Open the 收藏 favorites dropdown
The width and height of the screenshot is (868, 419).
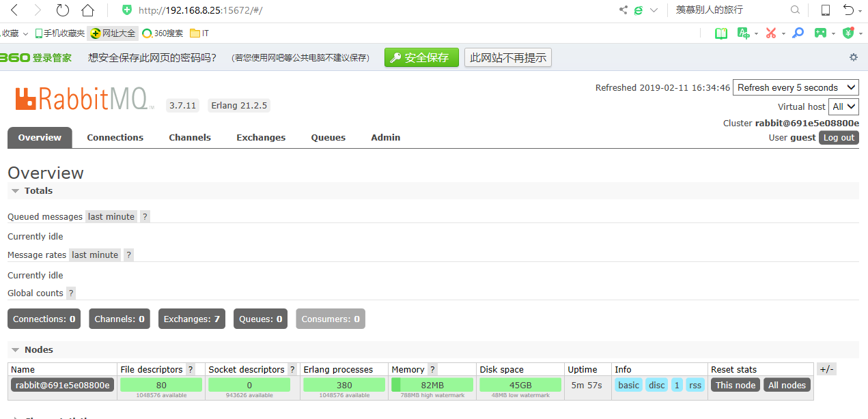[x=15, y=33]
